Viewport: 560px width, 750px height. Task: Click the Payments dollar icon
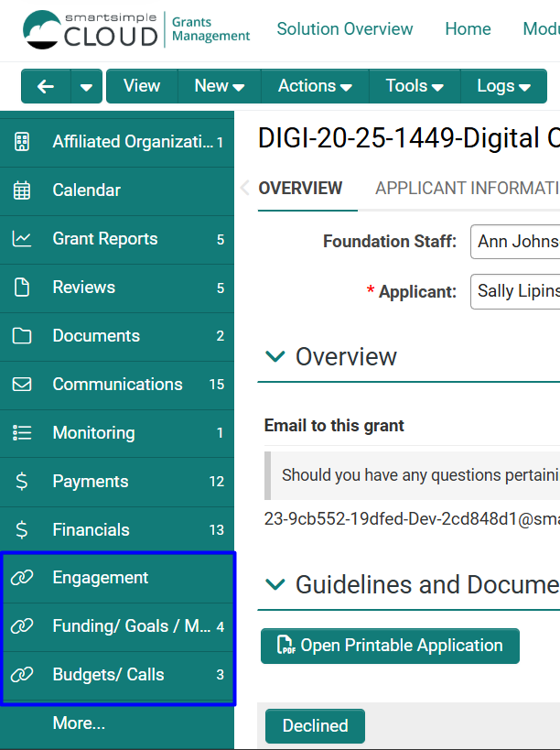(x=21, y=481)
